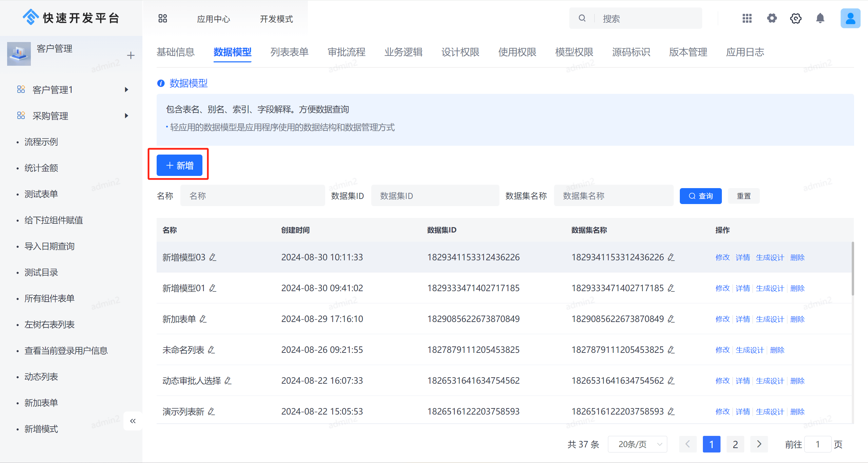The width and height of the screenshot is (868, 463).
Task: Click the 新增 button
Action: (x=179, y=165)
